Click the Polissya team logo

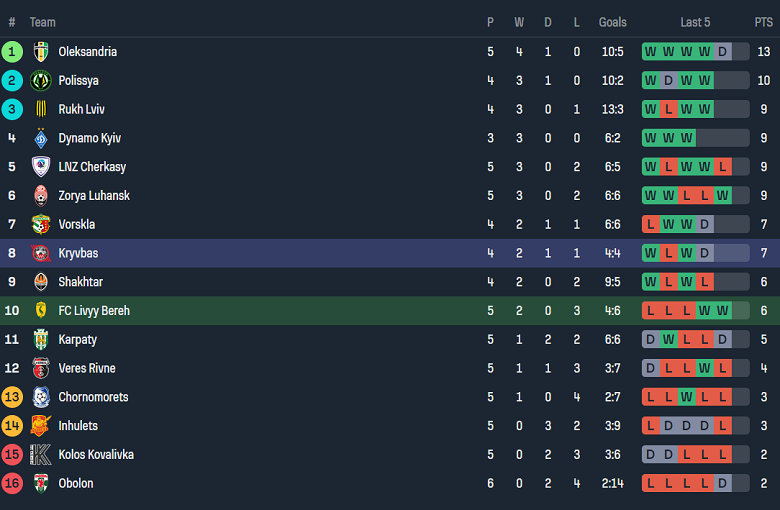point(41,81)
